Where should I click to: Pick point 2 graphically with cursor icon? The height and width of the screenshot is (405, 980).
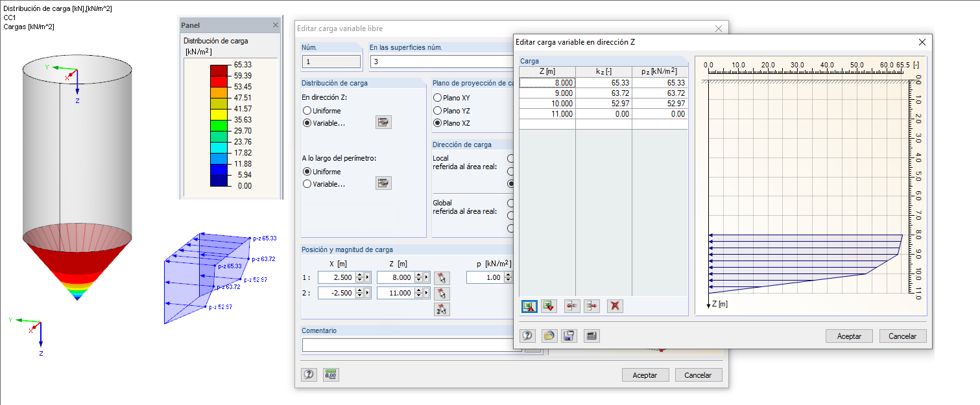[442, 293]
